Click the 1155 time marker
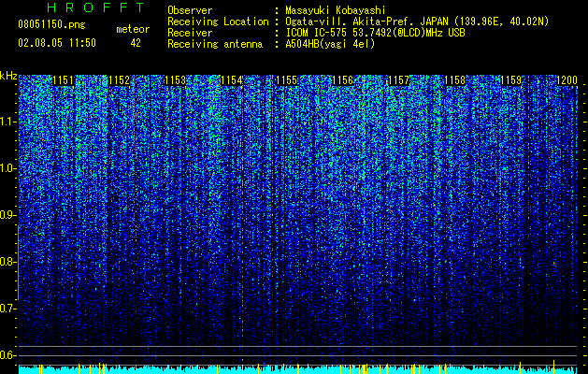Viewport: 588px width, 374px height. [287, 80]
